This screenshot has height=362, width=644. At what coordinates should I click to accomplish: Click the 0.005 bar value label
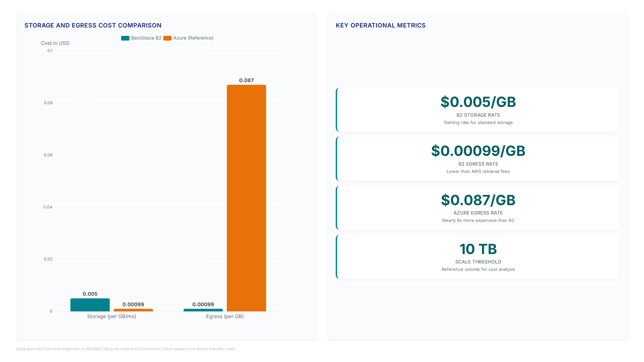90,294
